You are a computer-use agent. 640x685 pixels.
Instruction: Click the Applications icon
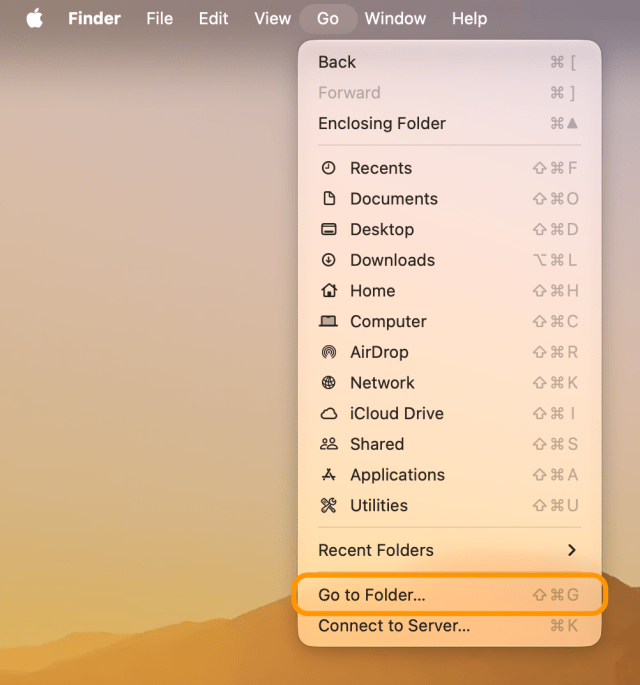tap(329, 474)
